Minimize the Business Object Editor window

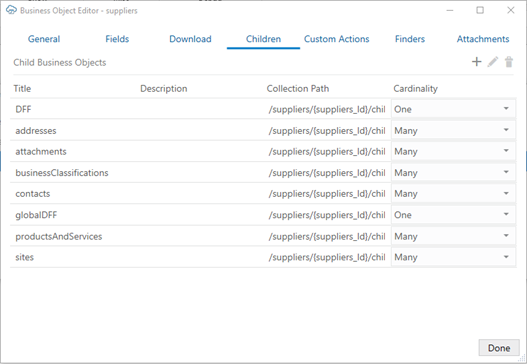coord(450,10)
